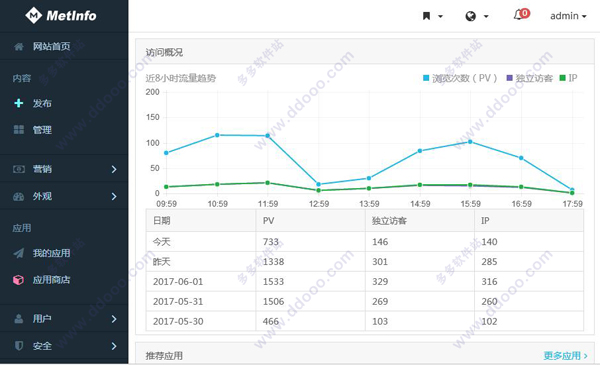Click the 推荐应用 panel title
The height and width of the screenshot is (365, 600).
pyautogui.click(x=164, y=356)
